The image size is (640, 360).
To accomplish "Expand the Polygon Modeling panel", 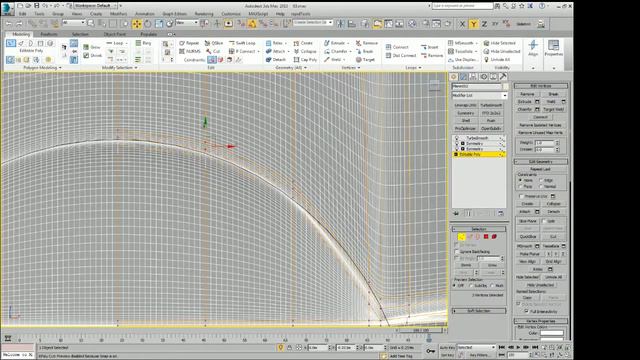I will coord(42,68).
